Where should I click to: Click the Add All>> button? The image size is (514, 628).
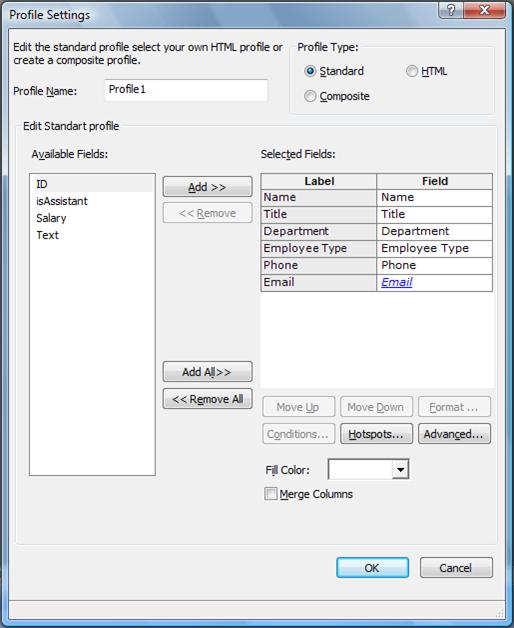tap(208, 372)
